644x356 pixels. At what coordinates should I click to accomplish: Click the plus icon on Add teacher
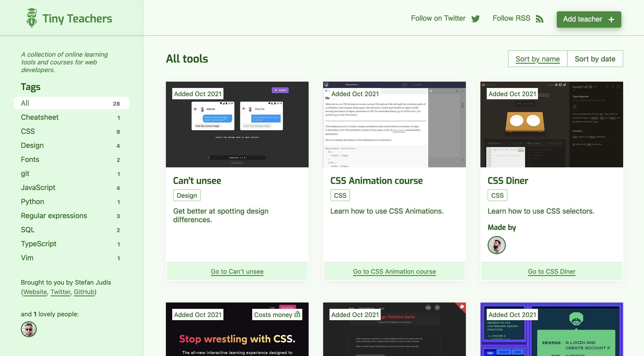[x=611, y=19]
